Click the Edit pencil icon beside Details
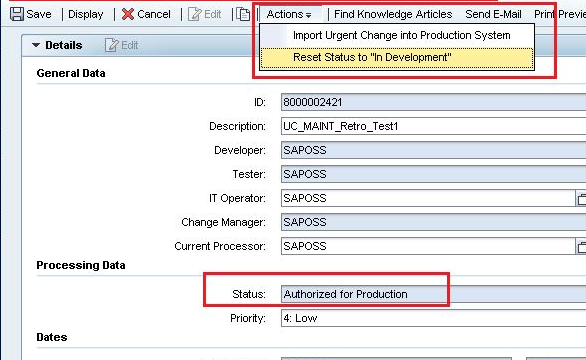This screenshot has width=586, height=360. [x=111, y=45]
